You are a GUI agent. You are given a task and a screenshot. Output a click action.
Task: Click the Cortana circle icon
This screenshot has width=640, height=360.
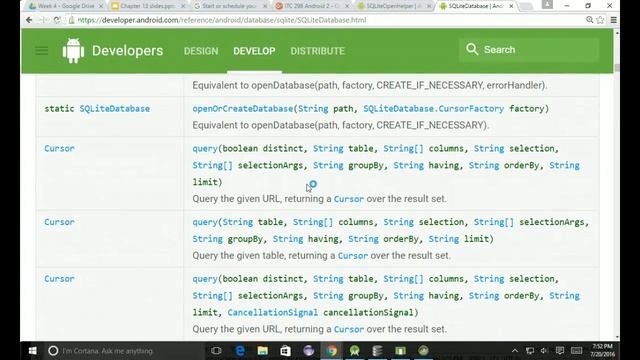(x=53, y=351)
